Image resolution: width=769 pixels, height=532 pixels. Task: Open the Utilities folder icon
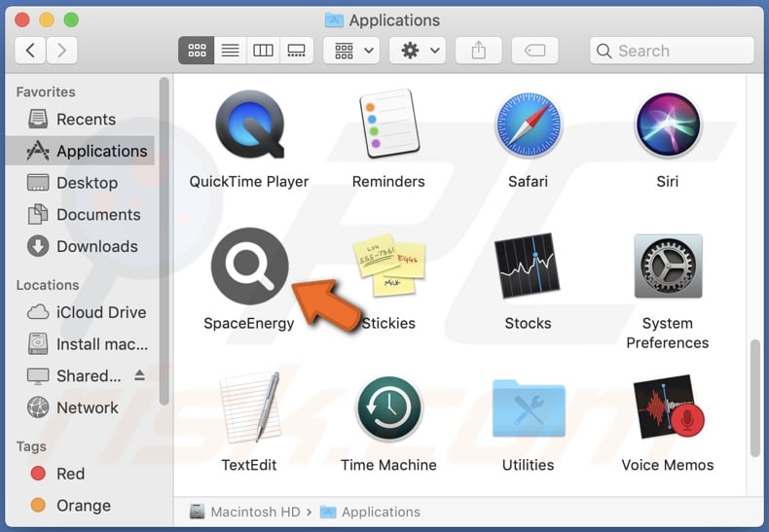coord(529,408)
